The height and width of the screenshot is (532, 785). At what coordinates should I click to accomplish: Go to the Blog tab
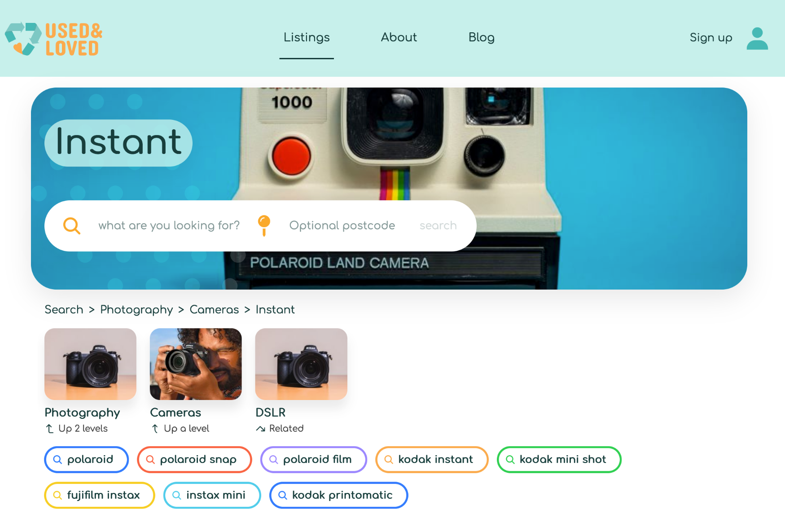tap(482, 37)
